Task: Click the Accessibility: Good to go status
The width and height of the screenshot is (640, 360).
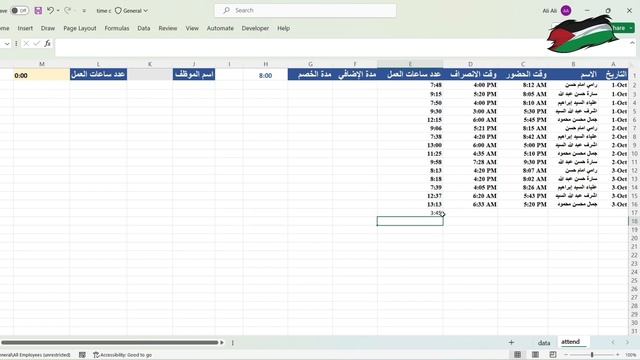Action: click(x=122, y=355)
